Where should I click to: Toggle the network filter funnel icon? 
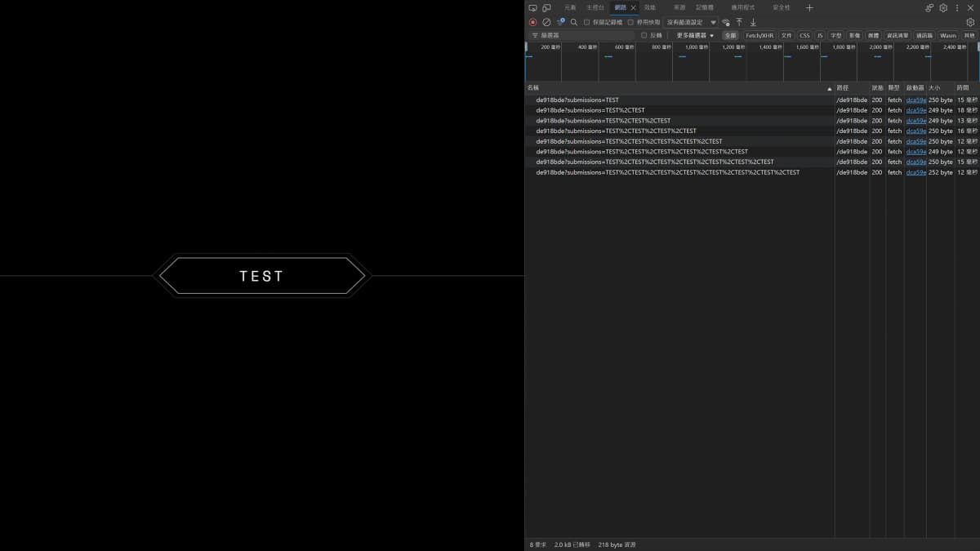click(560, 22)
